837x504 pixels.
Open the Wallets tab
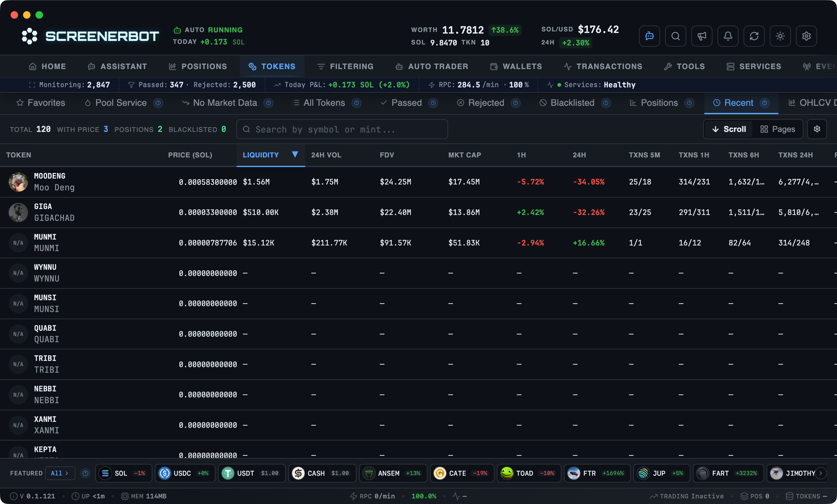(x=516, y=67)
